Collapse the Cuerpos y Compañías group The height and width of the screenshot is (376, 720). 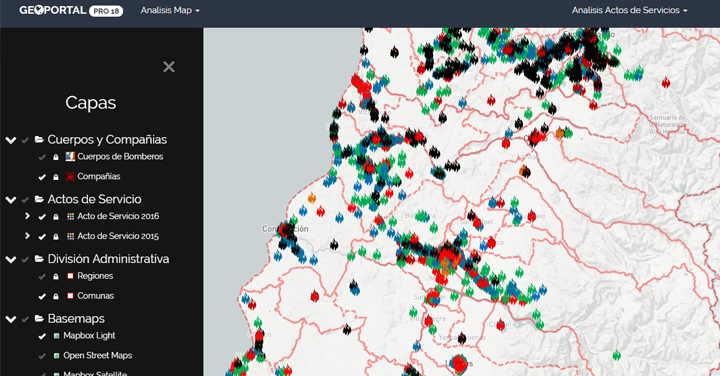pos(11,140)
